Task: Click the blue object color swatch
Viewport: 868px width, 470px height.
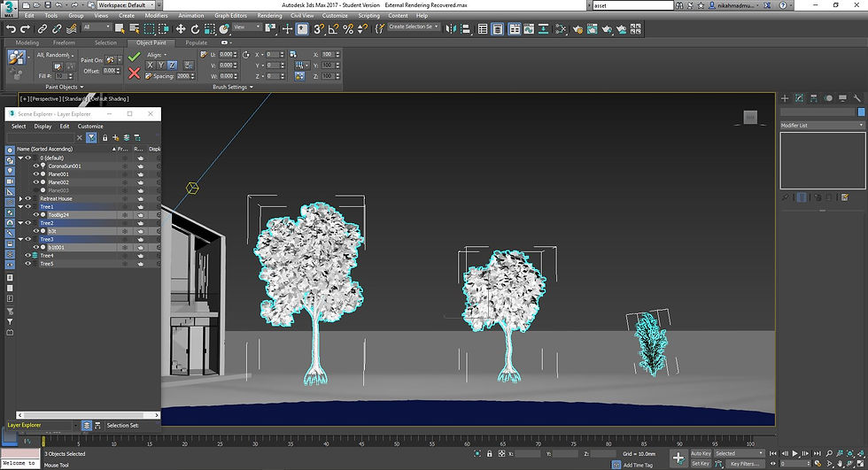Action: point(861,112)
